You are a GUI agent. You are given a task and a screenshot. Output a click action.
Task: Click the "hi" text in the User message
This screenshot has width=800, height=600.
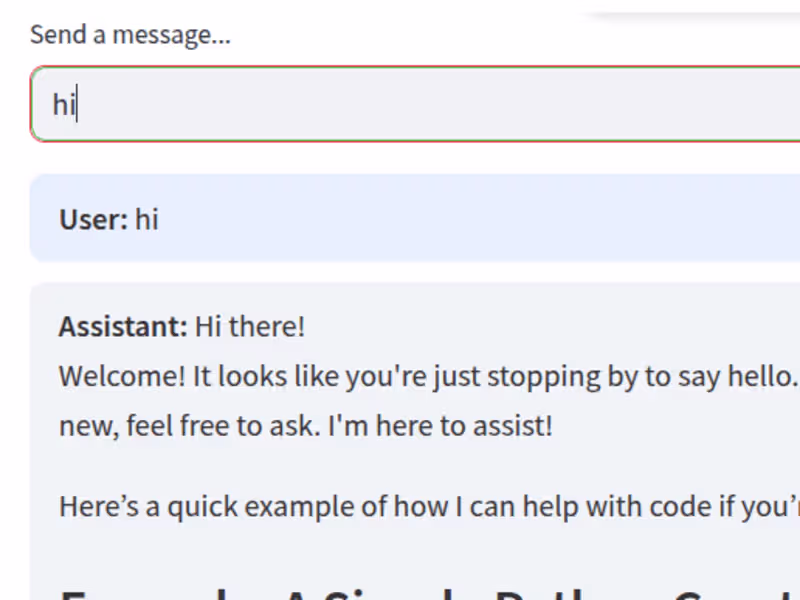(x=147, y=219)
